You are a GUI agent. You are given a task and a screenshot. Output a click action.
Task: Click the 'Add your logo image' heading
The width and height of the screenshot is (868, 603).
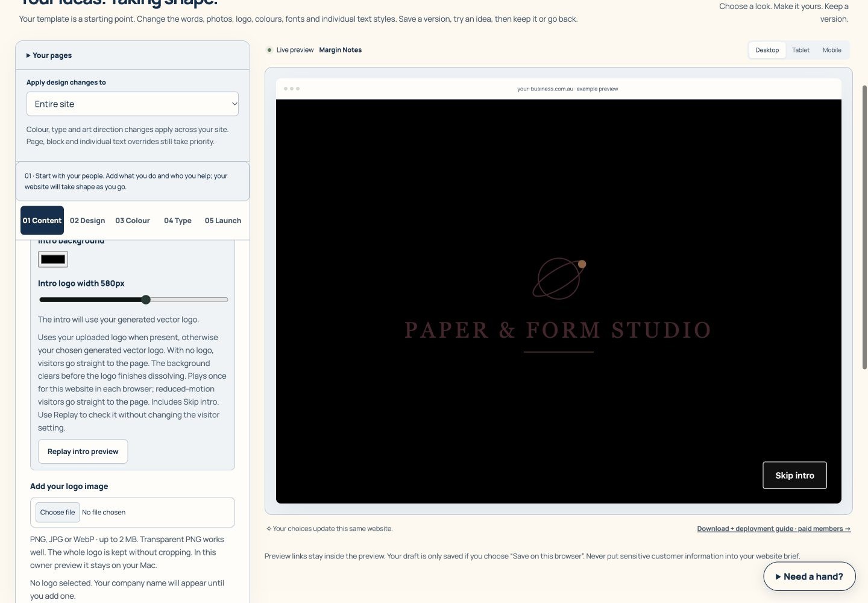[69, 487]
